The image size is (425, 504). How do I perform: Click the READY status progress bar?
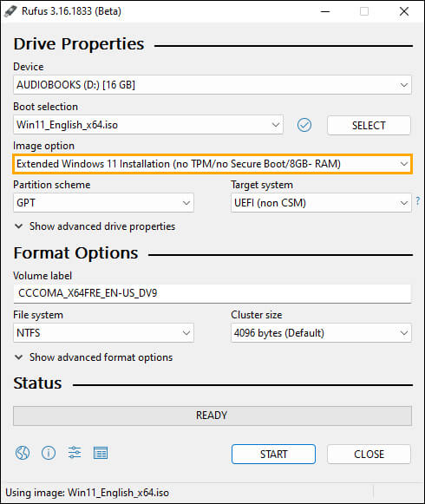point(212,416)
